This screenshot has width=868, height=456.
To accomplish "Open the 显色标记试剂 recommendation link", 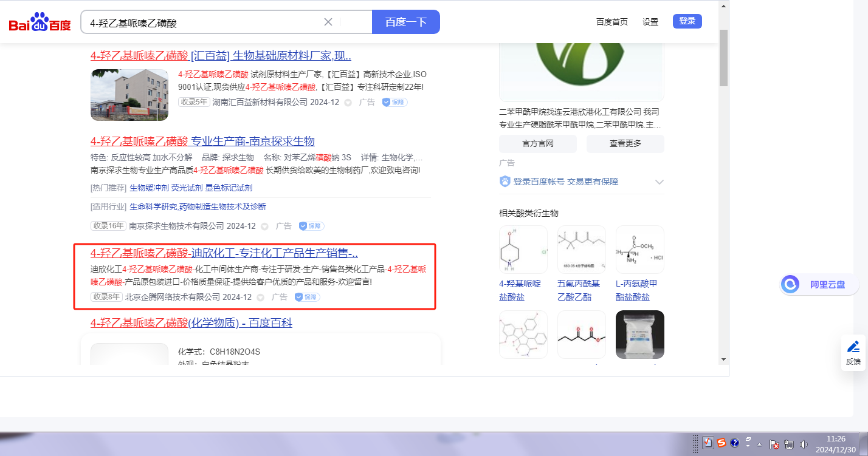I will (x=229, y=188).
